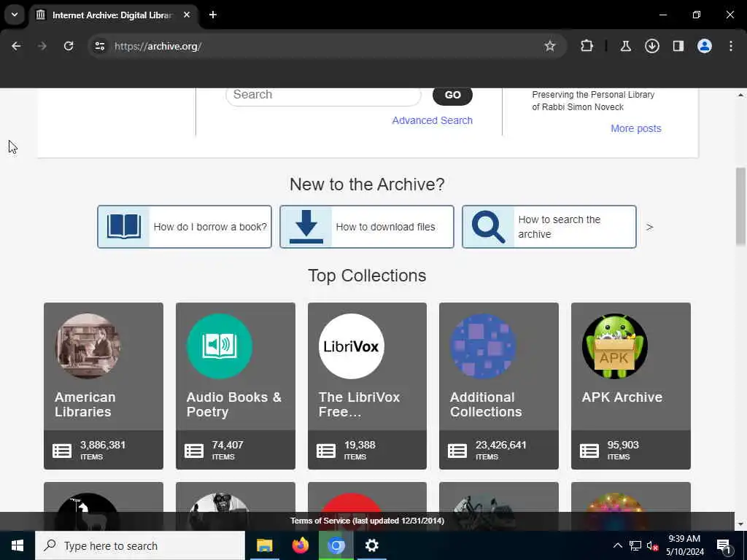The height and width of the screenshot is (560, 747).
Task: Open Rabbi Simon Noveck library post
Action: [x=593, y=101]
